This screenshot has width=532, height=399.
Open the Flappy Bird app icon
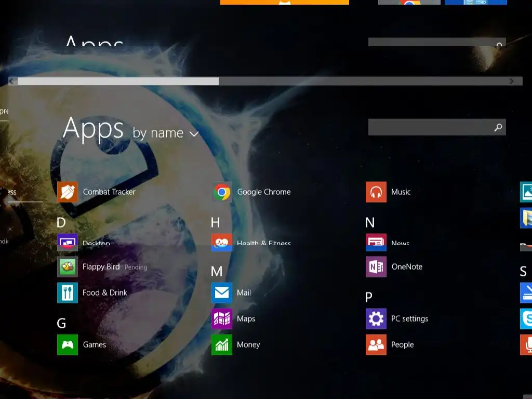[x=67, y=267]
